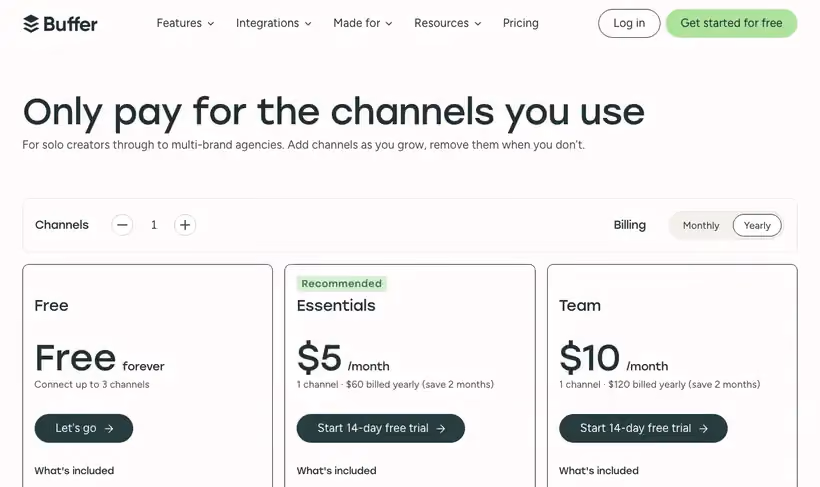Click the 'Free forever' price text
This screenshot has width=820, height=487.
[x=99, y=358]
